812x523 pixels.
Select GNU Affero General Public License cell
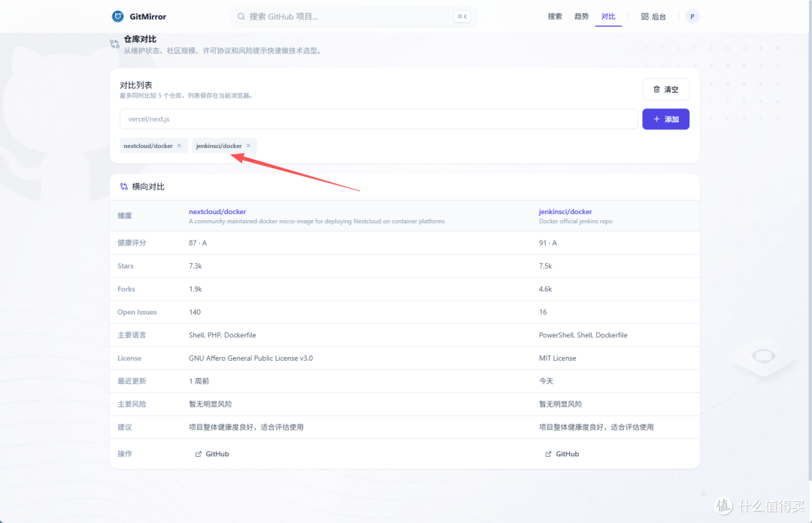click(250, 358)
